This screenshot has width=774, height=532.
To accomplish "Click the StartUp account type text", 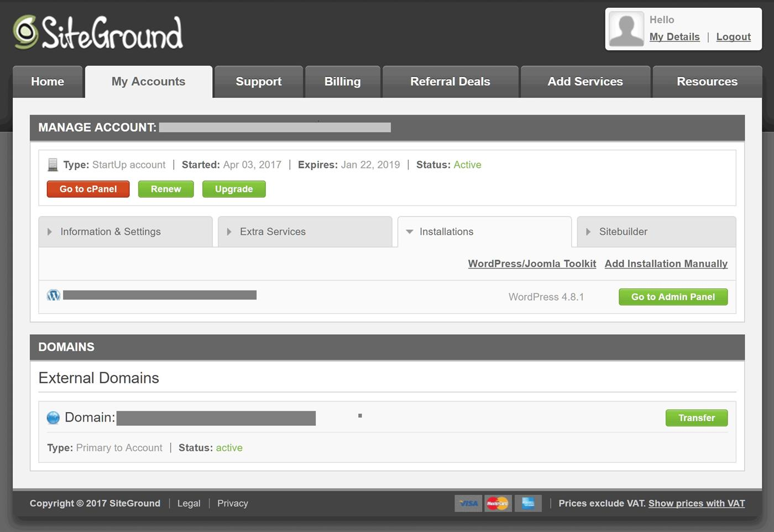I will pos(129,165).
